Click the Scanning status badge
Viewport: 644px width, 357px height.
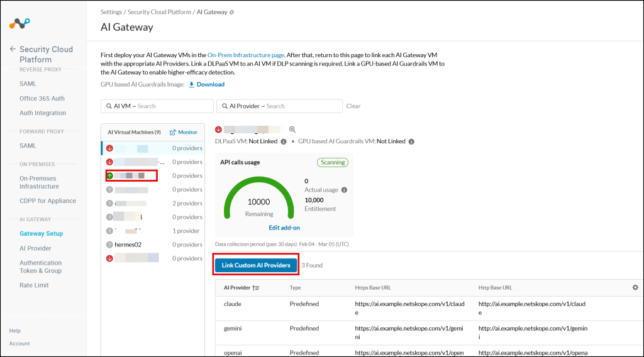click(x=333, y=163)
